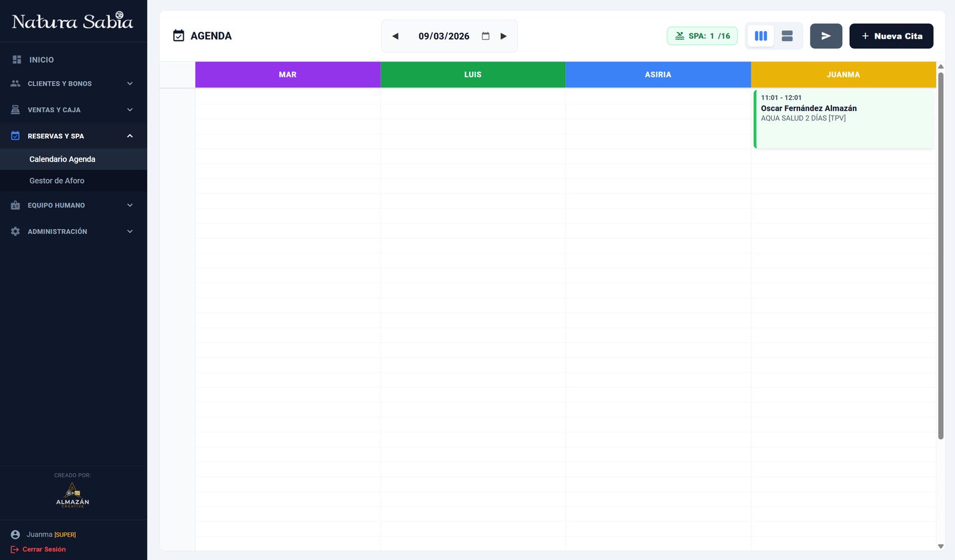This screenshot has height=560, width=955.
Task: Go to previous day with left arrow
Action: (x=395, y=36)
